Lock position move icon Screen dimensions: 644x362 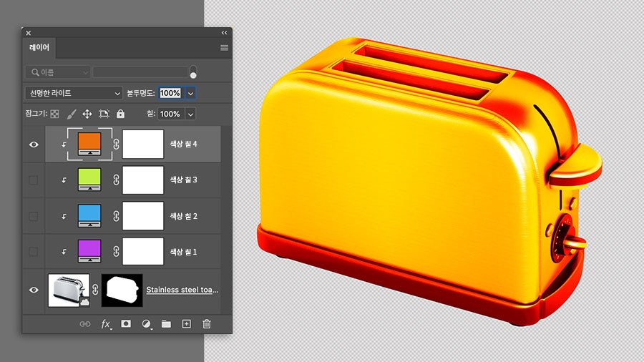pyautogui.click(x=87, y=114)
